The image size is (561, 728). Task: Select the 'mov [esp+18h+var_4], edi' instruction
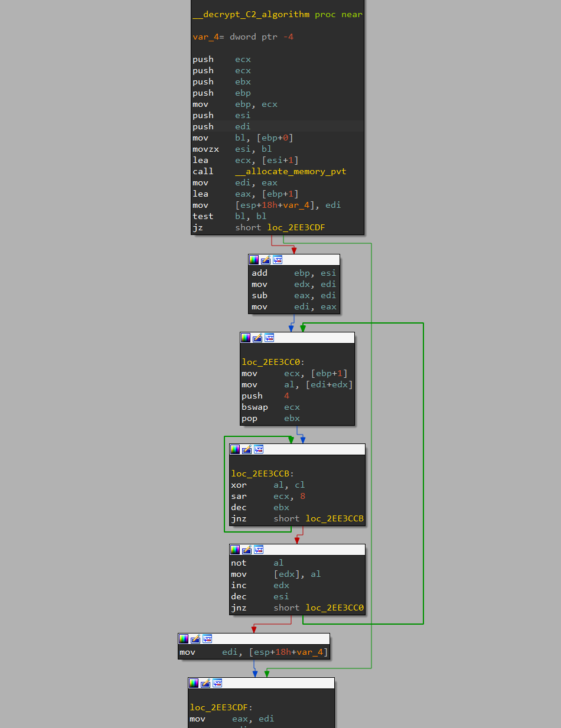coord(267,205)
